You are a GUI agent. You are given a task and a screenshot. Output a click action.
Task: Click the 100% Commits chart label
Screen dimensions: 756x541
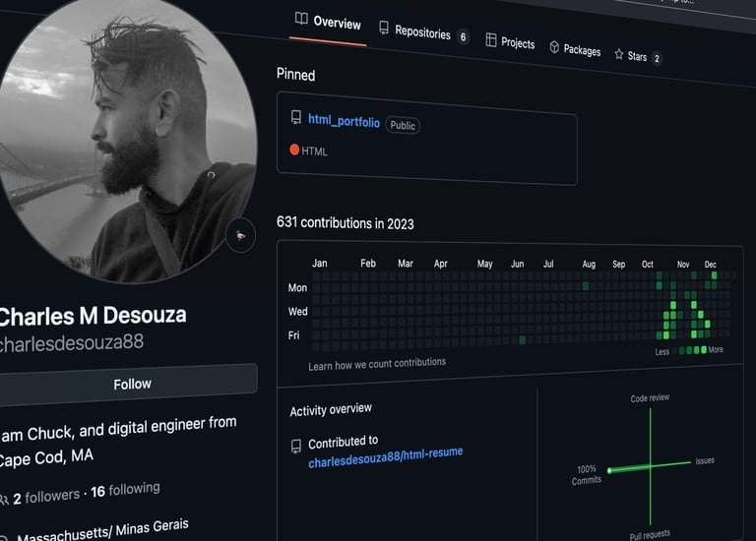click(x=587, y=474)
